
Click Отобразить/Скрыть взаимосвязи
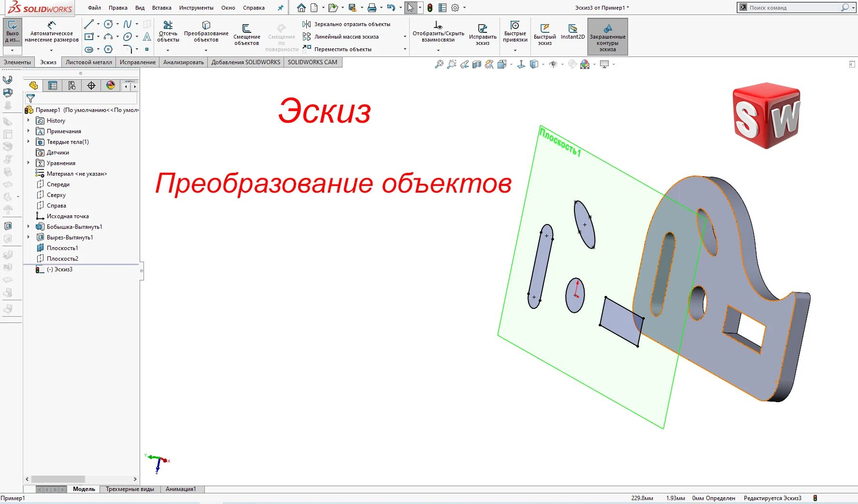tap(438, 31)
